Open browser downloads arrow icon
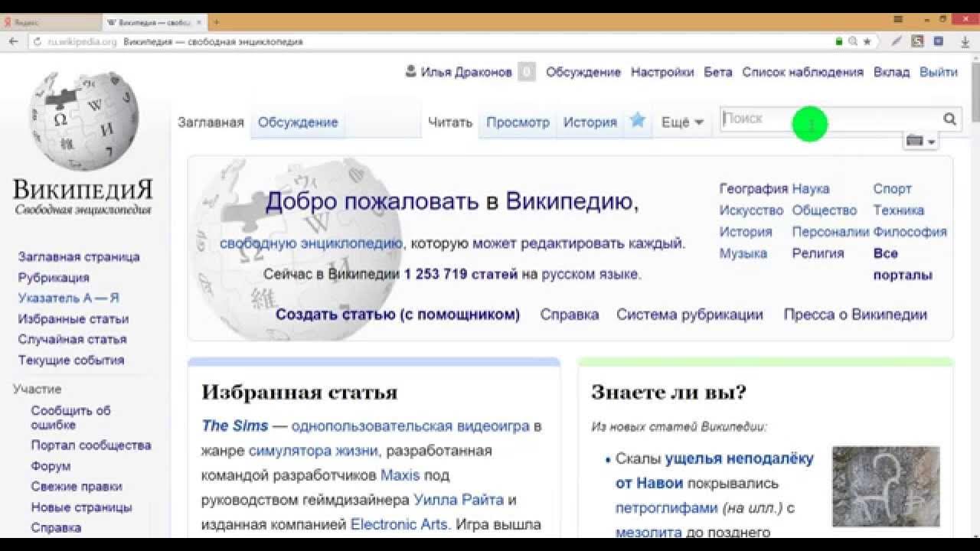The image size is (980, 551). 965,41
